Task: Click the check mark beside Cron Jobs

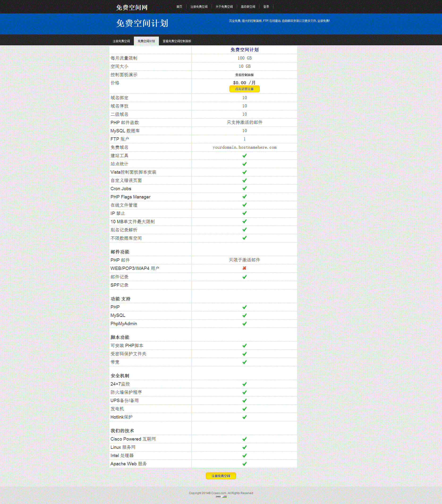Action: [244, 188]
